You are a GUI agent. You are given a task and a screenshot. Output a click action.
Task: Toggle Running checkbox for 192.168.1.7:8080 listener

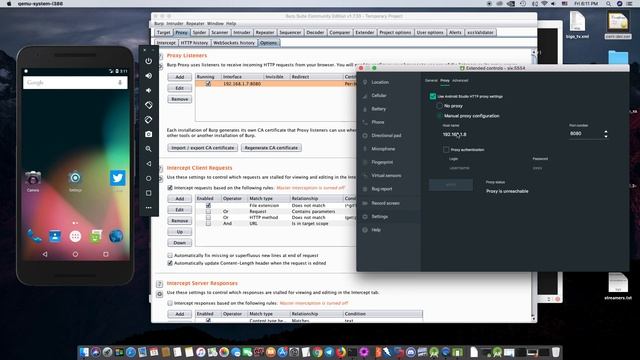click(208, 84)
